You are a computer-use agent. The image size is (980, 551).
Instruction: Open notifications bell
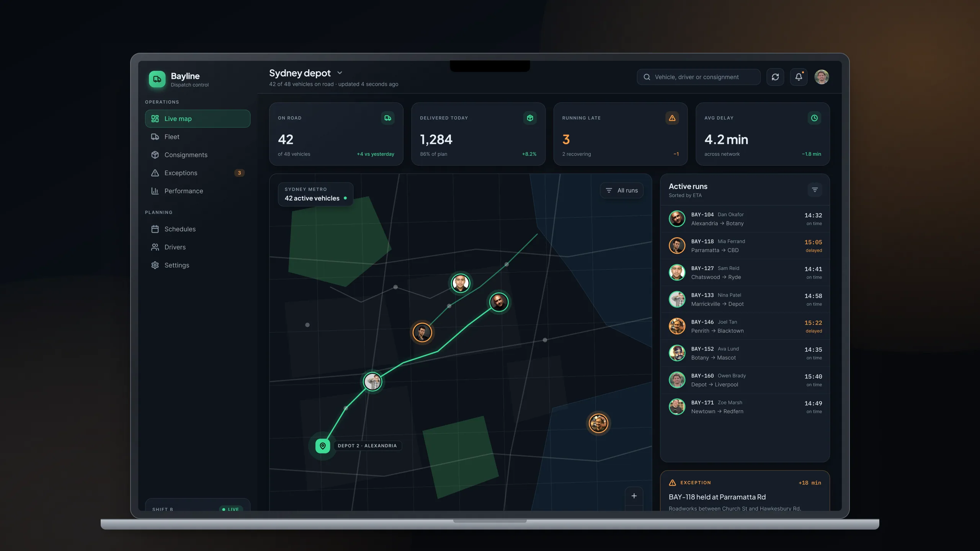click(799, 77)
